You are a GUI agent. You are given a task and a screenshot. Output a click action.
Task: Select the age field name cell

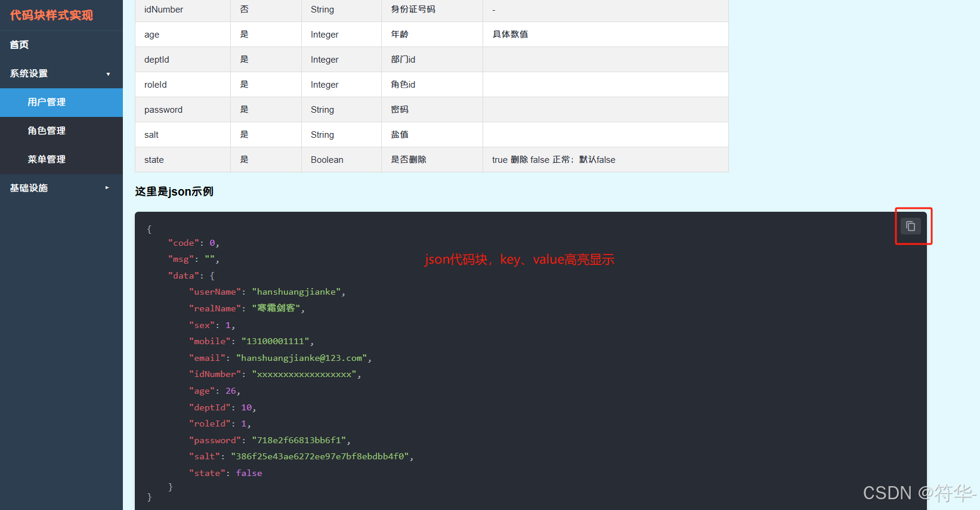tap(183, 35)
